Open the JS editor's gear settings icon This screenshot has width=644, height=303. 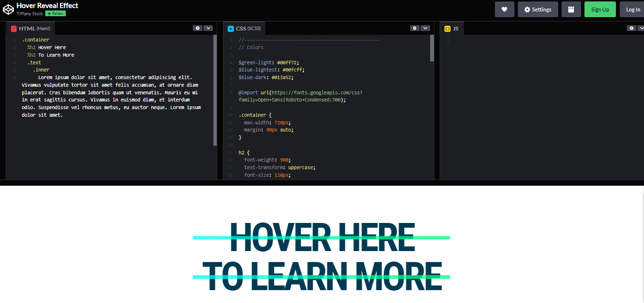point(631,28)
